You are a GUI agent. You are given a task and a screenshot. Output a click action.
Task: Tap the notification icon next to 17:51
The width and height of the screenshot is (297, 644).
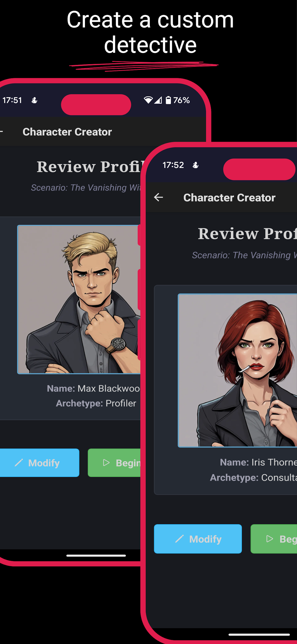point(34,100)
